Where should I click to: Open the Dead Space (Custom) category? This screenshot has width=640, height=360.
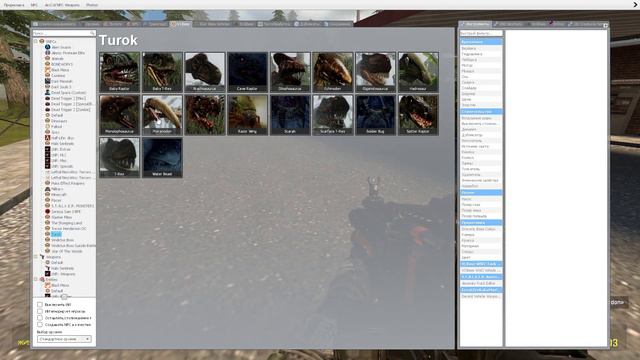pyautogui.click(x=68, y=93)
